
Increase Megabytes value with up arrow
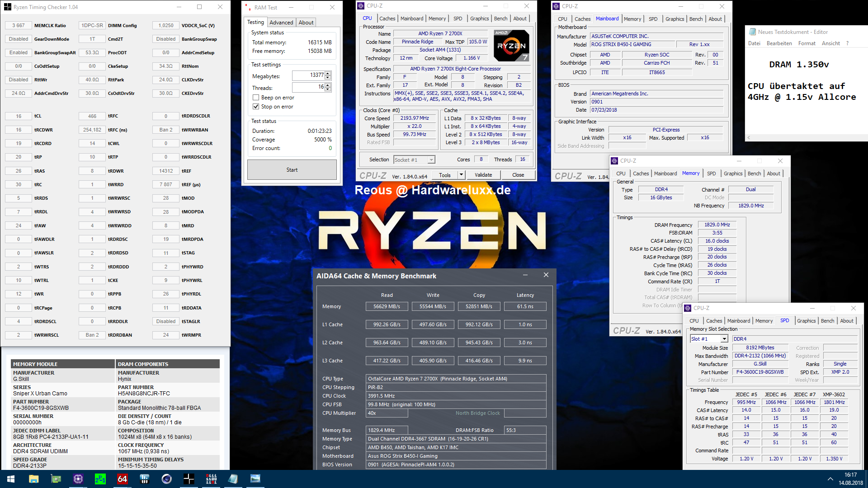tap(328, 73)
